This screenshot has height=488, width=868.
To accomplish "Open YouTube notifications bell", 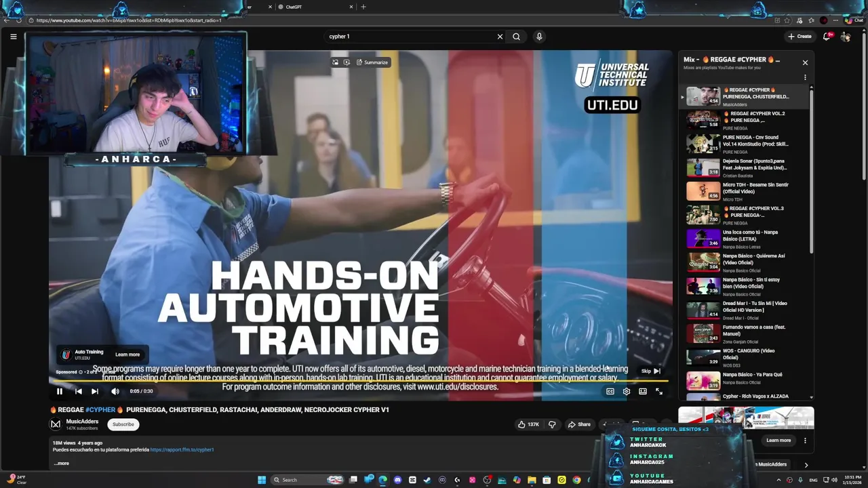I will click(827, 37).
